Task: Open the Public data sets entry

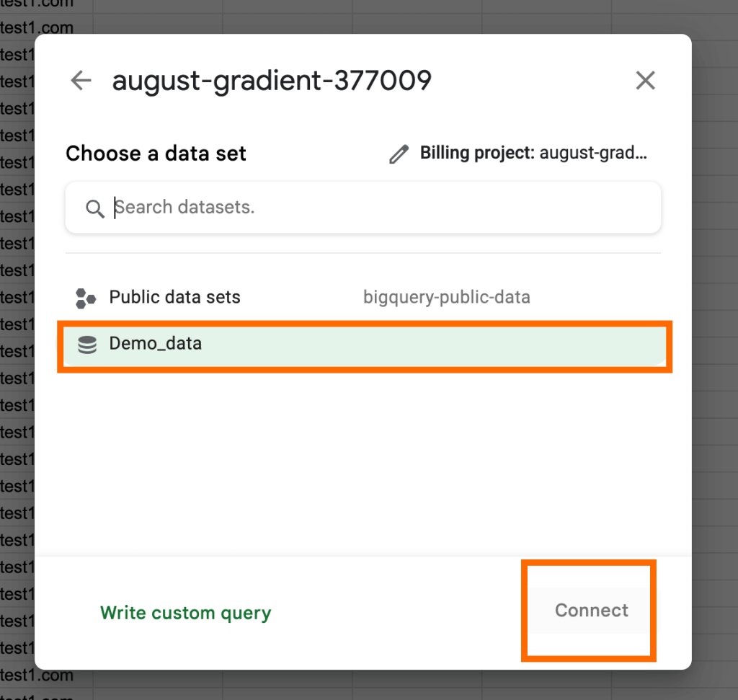Action: point(363,298)
